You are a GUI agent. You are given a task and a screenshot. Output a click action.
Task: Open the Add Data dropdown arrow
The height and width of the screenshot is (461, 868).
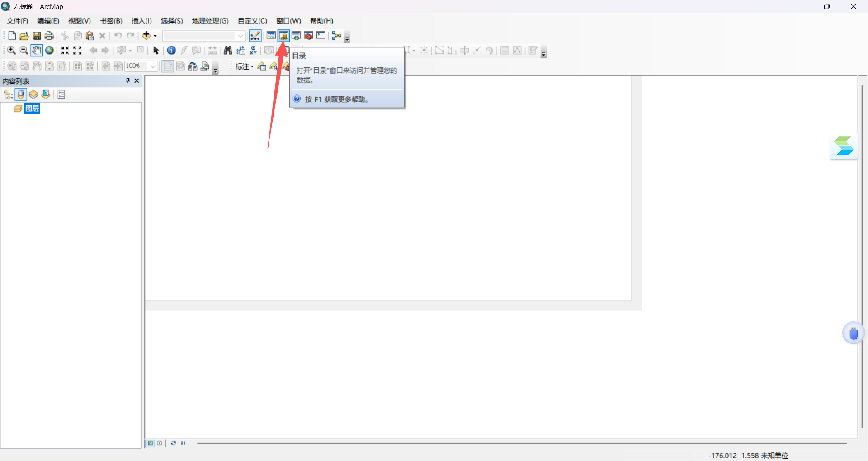(155, 36)
